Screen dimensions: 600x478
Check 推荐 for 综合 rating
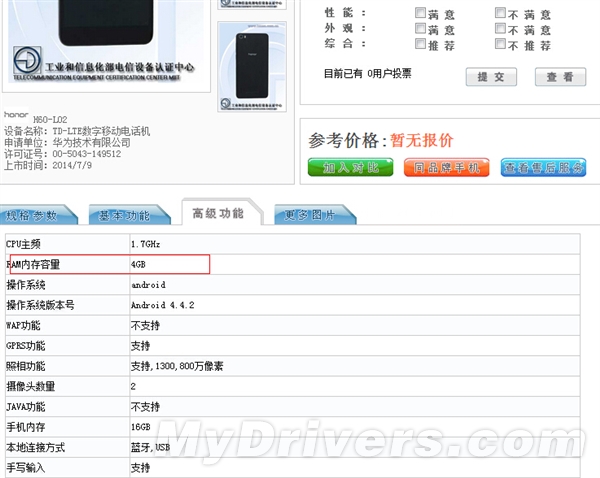420,44
